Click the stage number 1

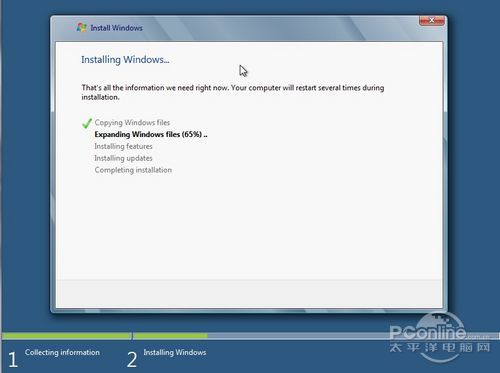tap(13, 360)
